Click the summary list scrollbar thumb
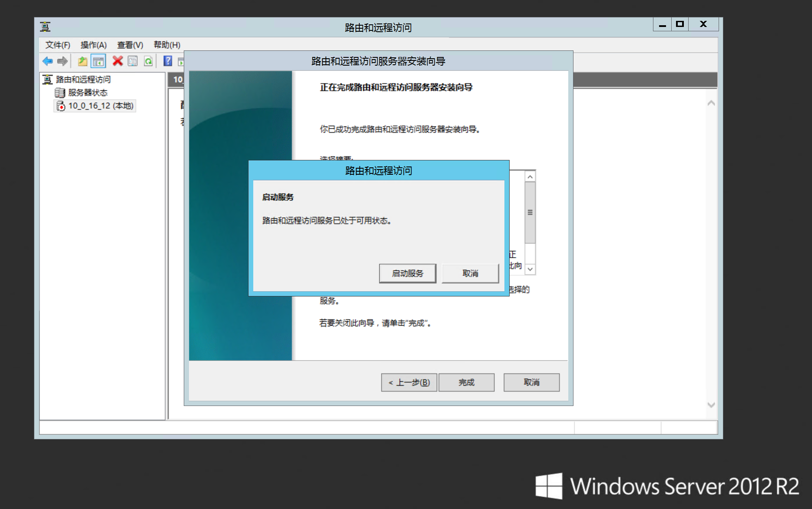812x509 pixels. pyautogui.click(x=530, y=213)
